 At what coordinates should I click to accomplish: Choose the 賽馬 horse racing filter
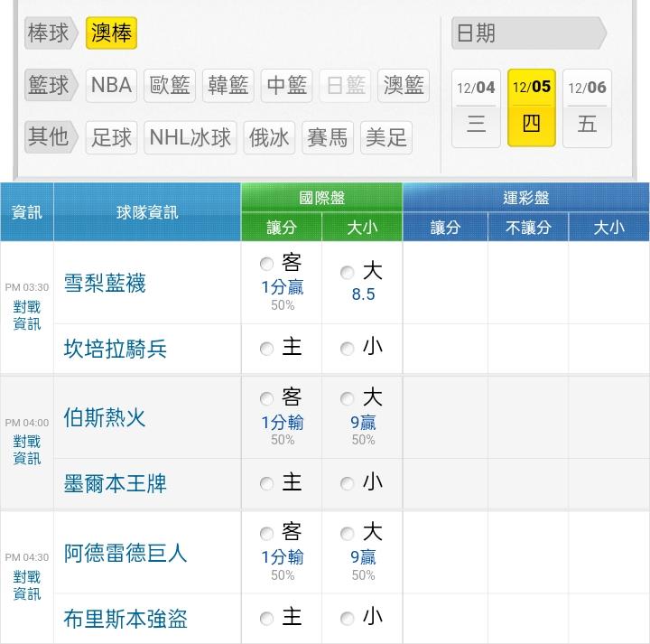[328, 137]
